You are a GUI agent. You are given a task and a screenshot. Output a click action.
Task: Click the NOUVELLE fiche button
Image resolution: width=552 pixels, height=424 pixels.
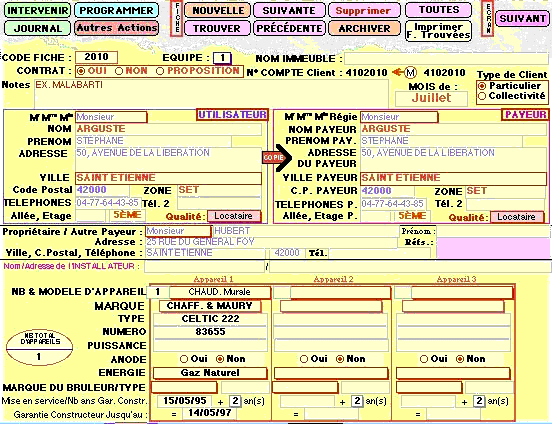point(218,10)
